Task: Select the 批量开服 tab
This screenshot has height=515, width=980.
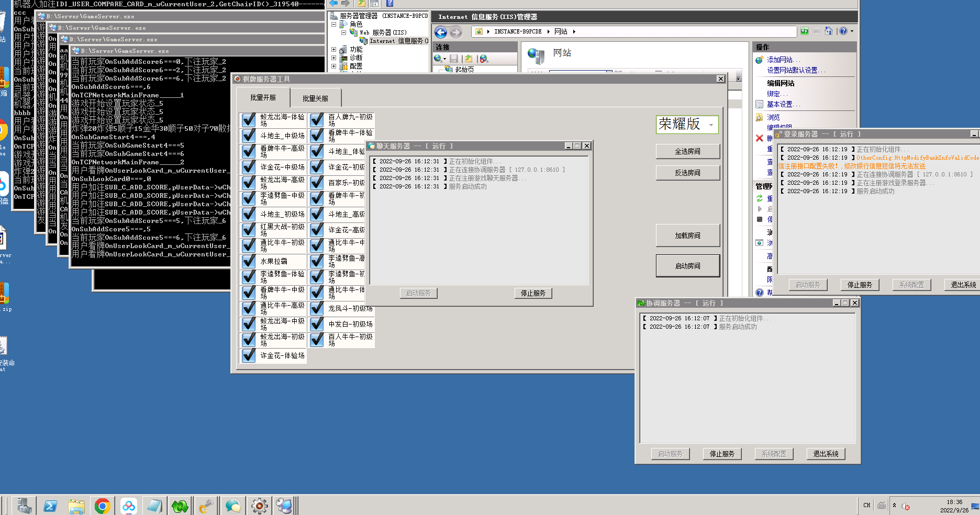Action: coord(263,98)
